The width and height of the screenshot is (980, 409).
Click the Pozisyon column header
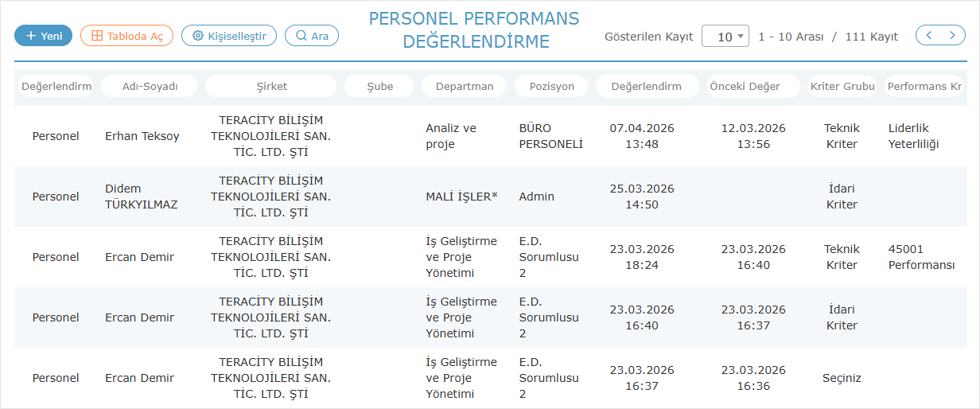tap(552, 86)
